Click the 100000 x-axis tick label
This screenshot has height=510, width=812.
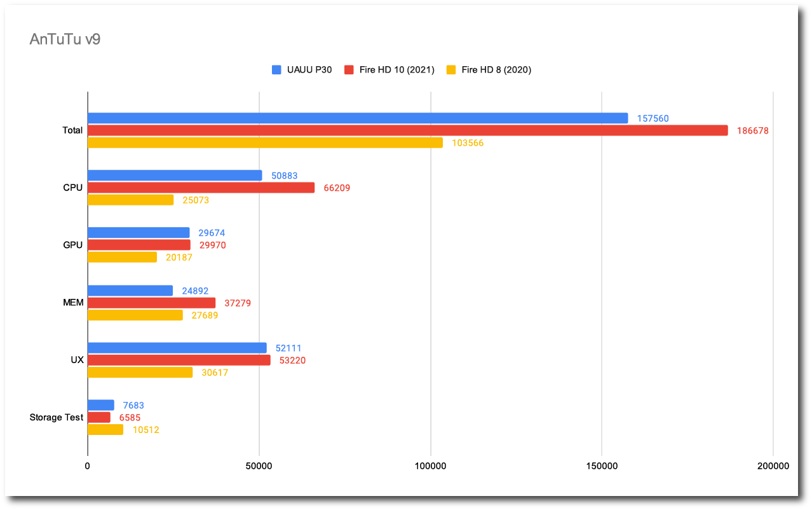pyautogui.click(x=430, y=466)
